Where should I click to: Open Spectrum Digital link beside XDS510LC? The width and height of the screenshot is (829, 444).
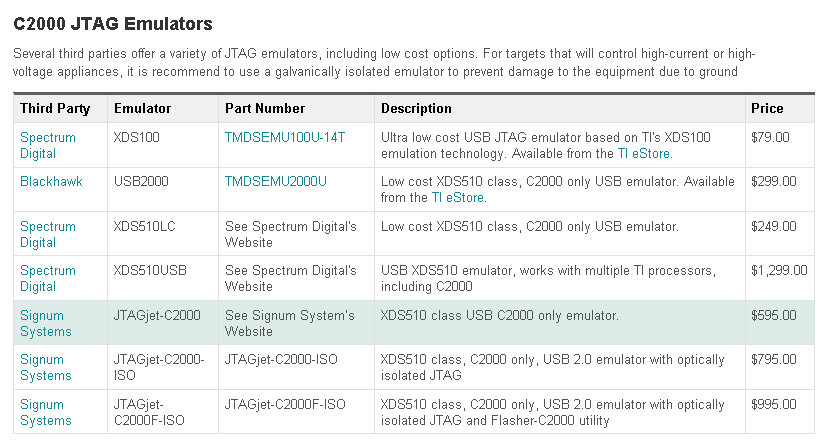[x=47, y=234]
